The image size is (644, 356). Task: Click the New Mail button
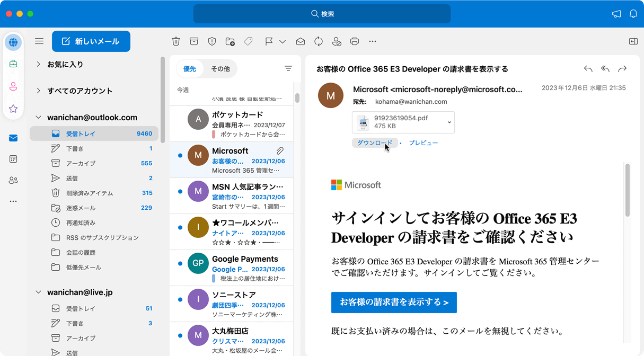(x=91, y=41)
